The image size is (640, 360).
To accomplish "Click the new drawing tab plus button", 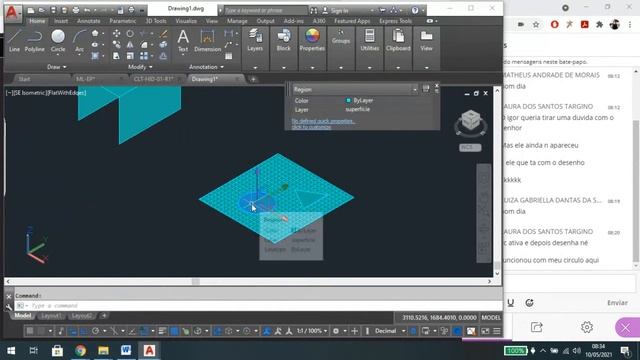I will point(253,79).
